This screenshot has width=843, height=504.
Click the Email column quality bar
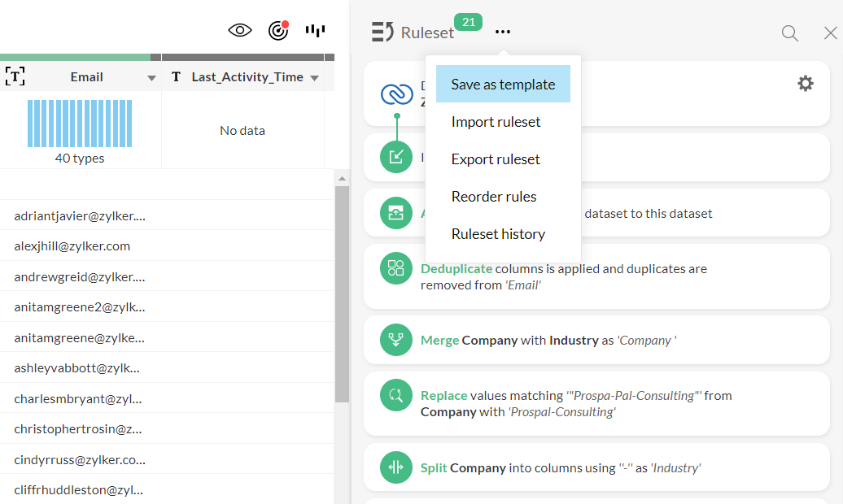click(80, 57)
